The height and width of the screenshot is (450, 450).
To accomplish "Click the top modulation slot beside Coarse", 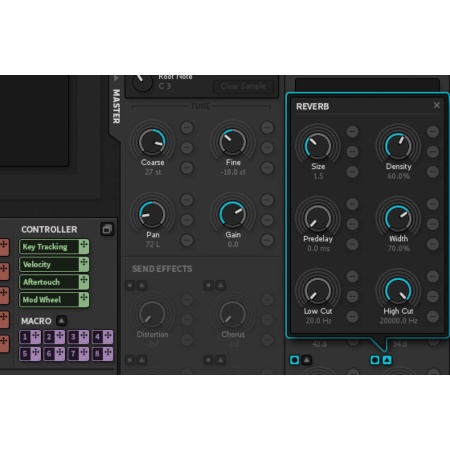I will [187, 127].
